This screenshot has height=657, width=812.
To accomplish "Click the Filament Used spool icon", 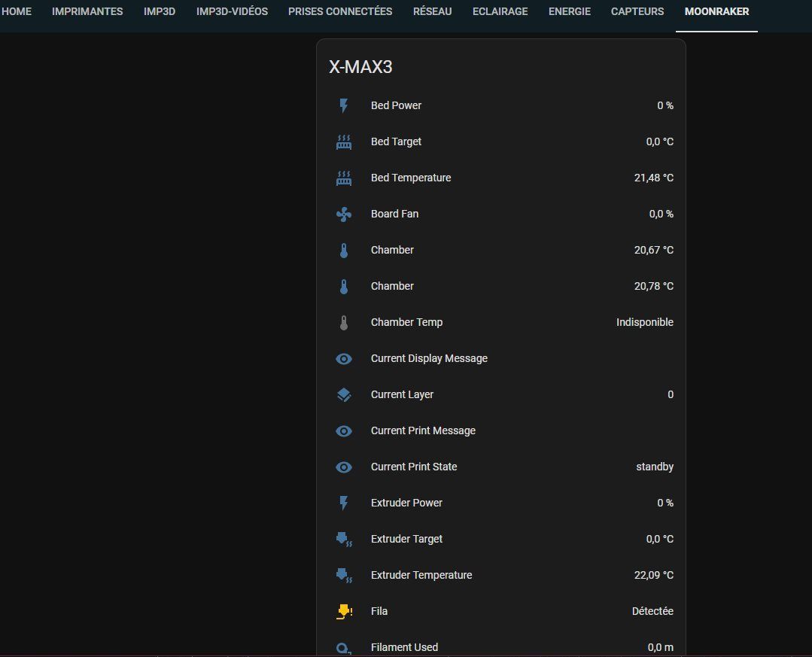I will pos(344,648).
